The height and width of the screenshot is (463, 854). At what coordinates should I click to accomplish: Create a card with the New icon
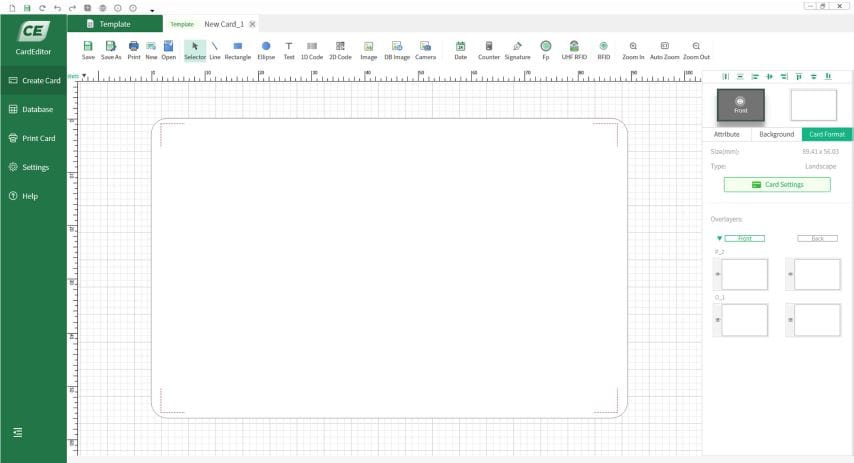point(151,50)
